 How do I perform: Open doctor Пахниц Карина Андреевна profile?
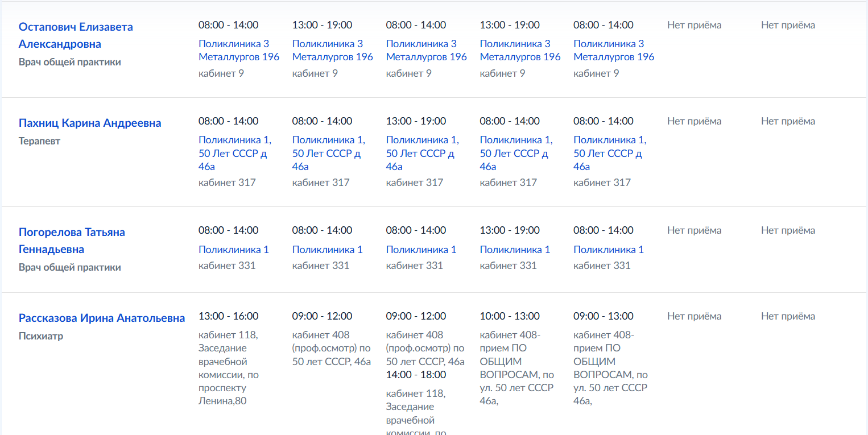click(x=90, y=123)
